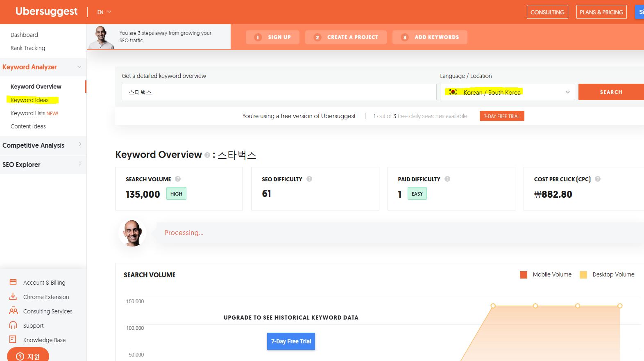Open Content Ideas
This screenshot has width=644, height=361.
point(28,126)
